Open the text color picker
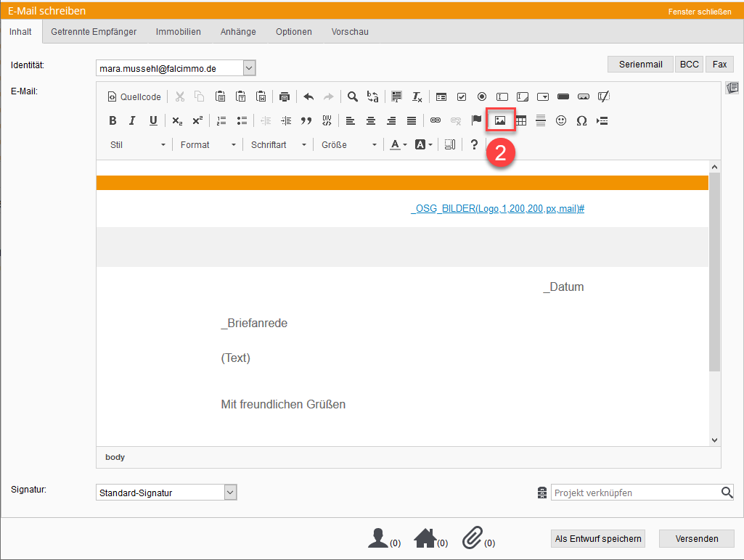The height and width of the screenshot is (560, 744). tap(398, 145)
